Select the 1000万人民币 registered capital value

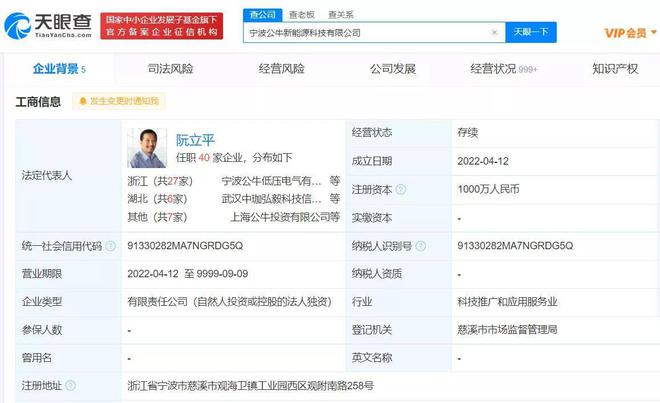(488, 189)
